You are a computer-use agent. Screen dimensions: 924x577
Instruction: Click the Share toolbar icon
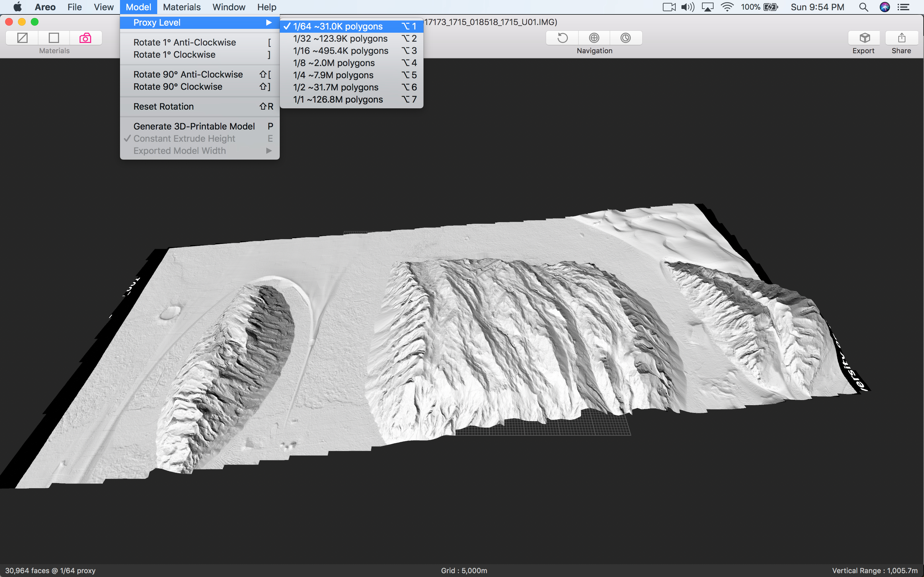click(x=901, y=38)
